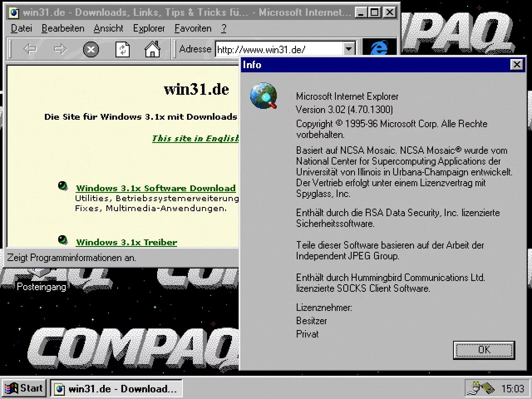The image size is (532, 399).
Task: Click the Refresh page icon
Action: pos(122,49)
